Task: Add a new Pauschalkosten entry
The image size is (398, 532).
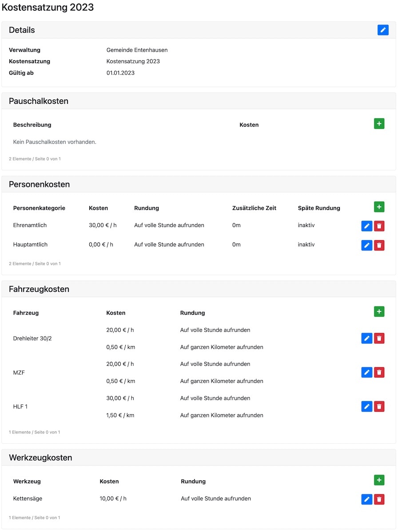Action: 379,124
